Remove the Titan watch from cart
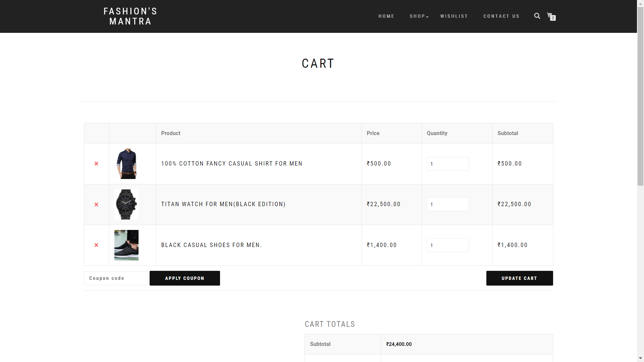 (x=96, y=204)
